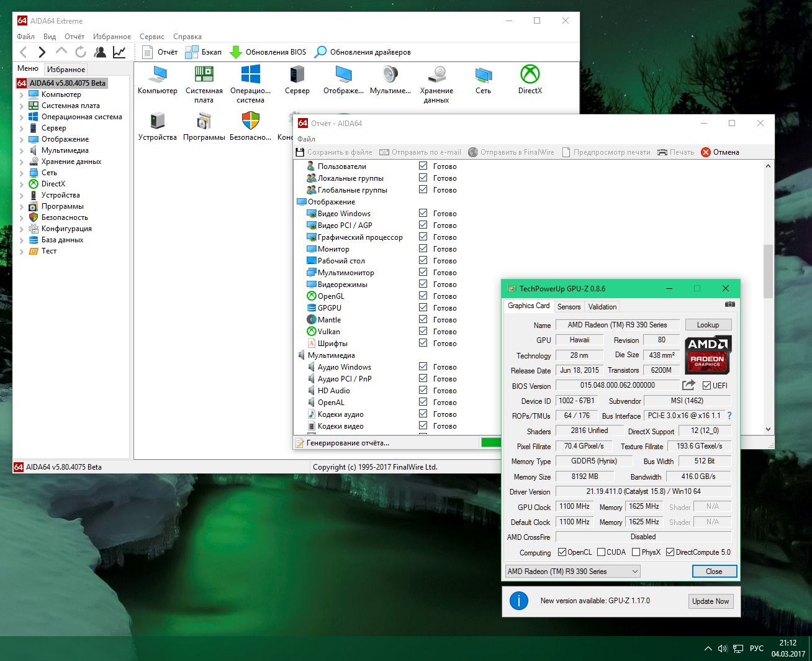This screenshot has width=812, height=661.
Task: Click the РУС language indicator in taskbar
Action: [x=756, y=649]
